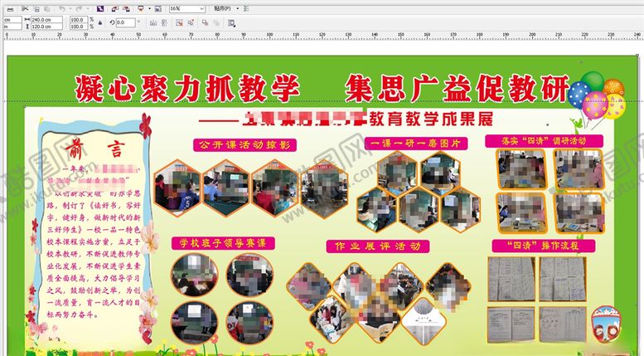Click the Paste icon in toolbar
Viewport: 644px width, 356px height.
click(48, 7)
